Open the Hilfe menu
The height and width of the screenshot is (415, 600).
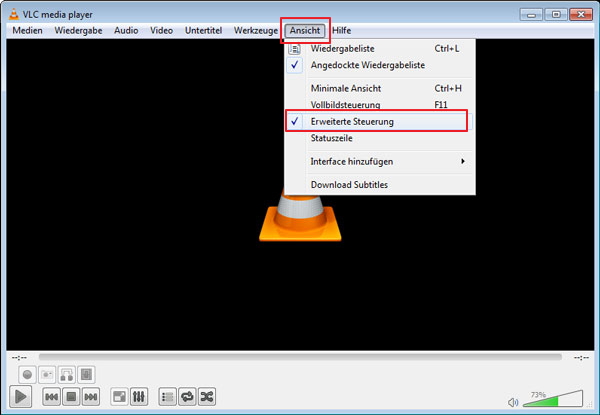pos(341,31)
